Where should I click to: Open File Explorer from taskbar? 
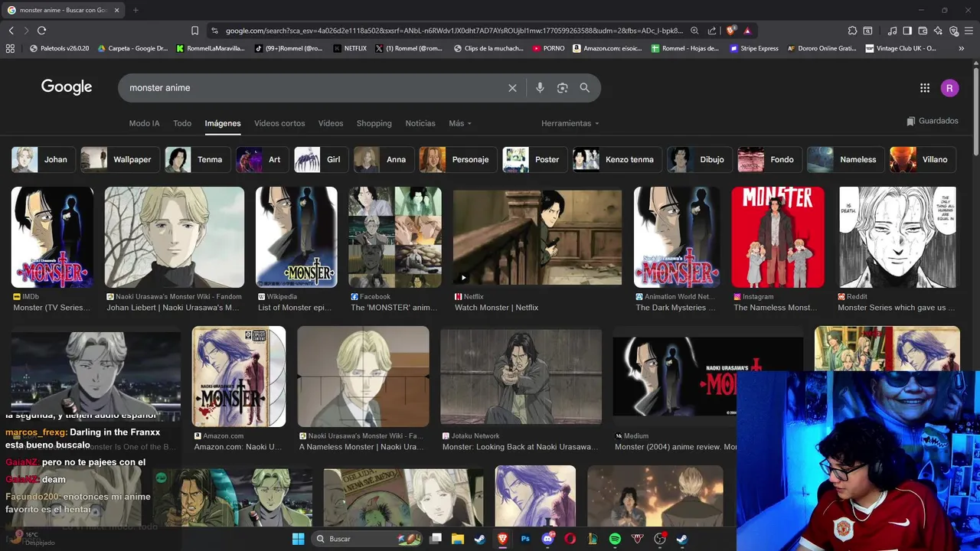(x=458, y=539)
